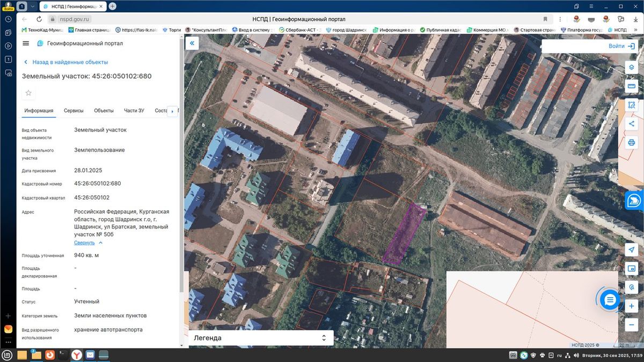
Task: Select the area selection tool
Action: [632, 105]
